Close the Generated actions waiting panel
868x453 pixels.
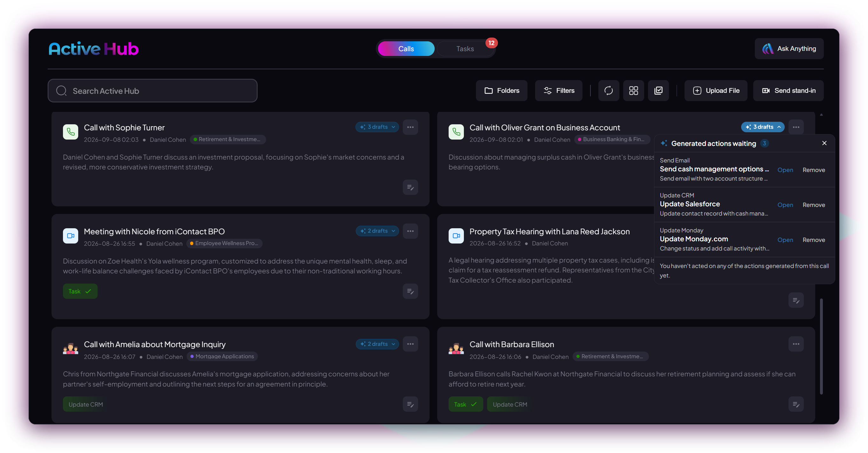click(x=824, y=143)
